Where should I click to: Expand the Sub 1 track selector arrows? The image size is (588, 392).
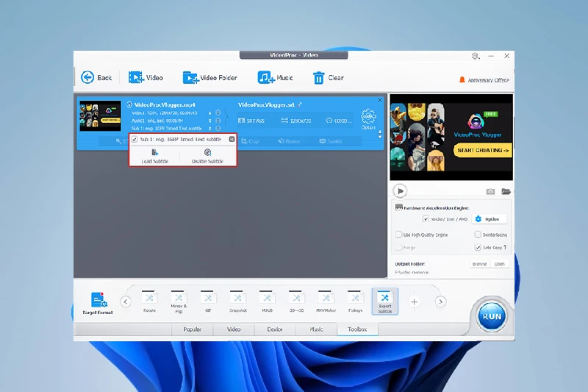click(209, 128)
